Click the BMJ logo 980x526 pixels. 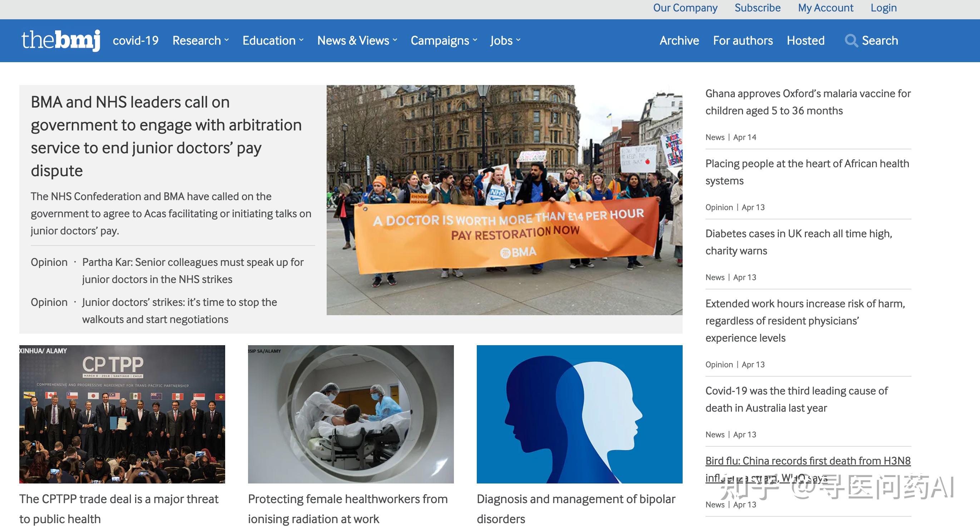pyautogui.click(x=61, y=40)
